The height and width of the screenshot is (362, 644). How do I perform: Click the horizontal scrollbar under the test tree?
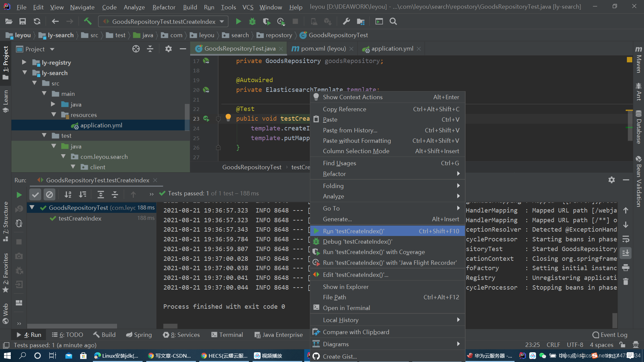(72, 326)
